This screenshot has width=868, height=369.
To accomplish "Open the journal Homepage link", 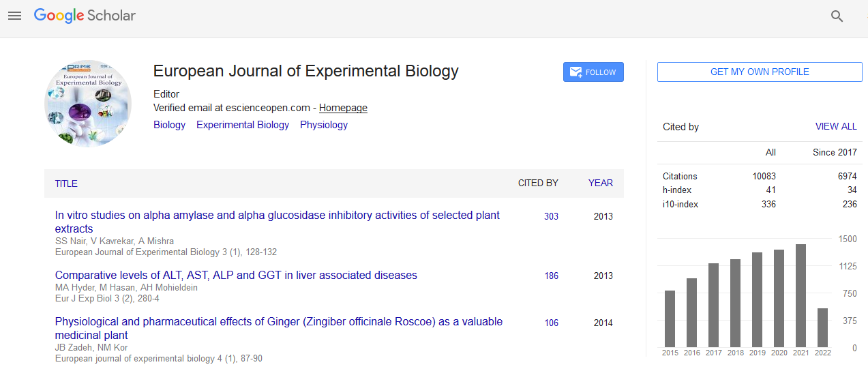I will (x=343, y=108).
